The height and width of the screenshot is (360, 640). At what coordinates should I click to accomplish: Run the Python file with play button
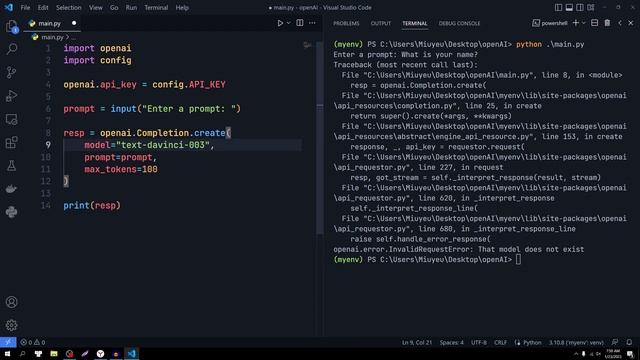click(x=280, y=23)
